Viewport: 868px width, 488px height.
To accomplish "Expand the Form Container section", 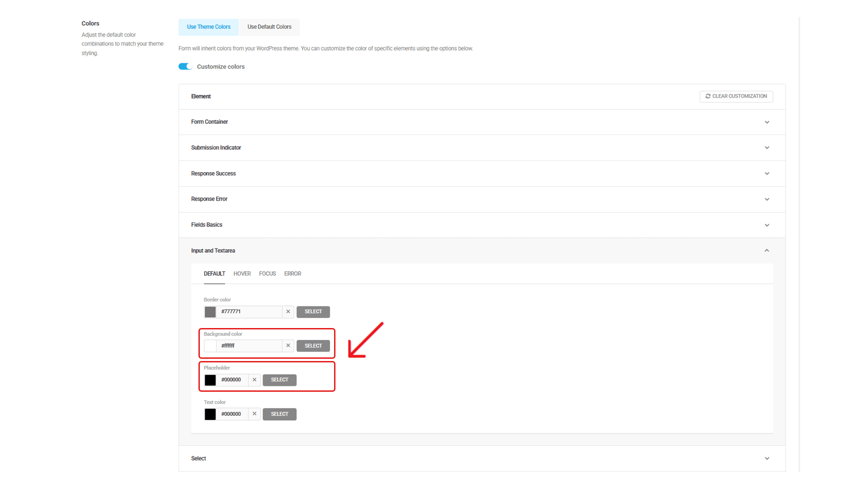I will point(767,122).
